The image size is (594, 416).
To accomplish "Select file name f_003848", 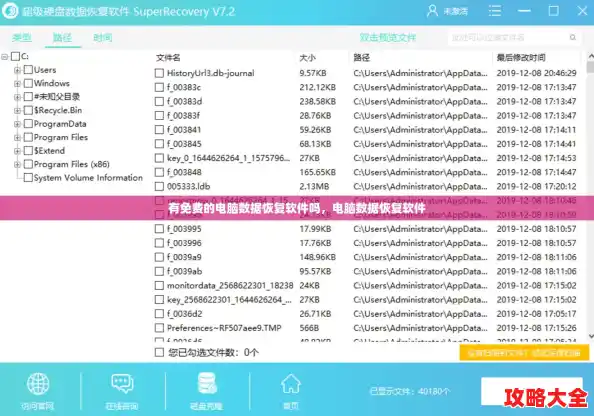I will coord(184,172).
